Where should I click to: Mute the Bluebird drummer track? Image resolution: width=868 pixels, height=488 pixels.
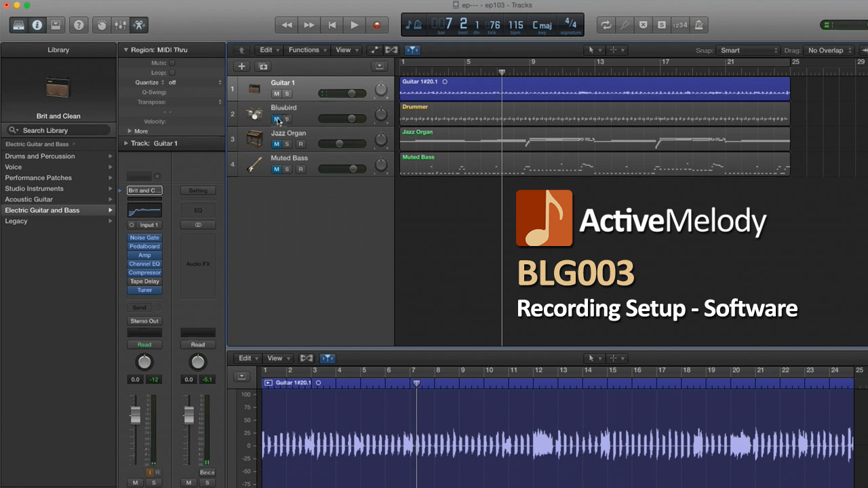pos(276,119)
